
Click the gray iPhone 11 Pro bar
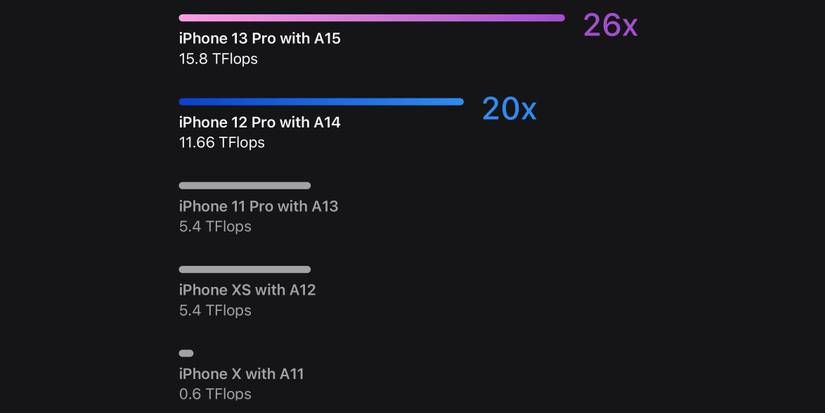tap(245, 186)
